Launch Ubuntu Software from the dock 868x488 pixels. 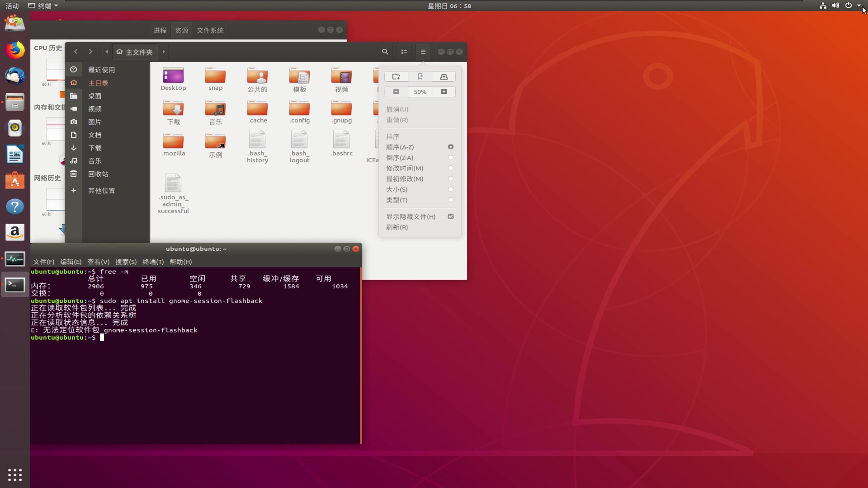pyautogui.click(x=15, y=180)
